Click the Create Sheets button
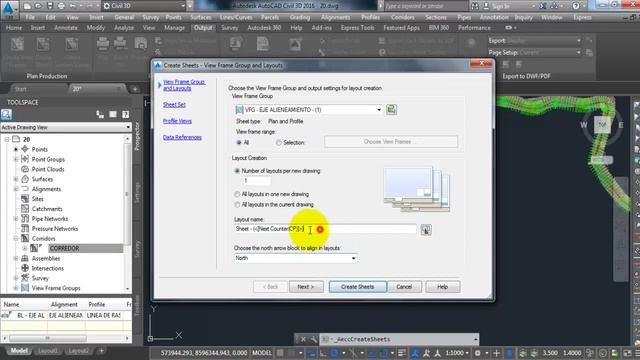This screenshot has width=640, height=360. point(358,287)
